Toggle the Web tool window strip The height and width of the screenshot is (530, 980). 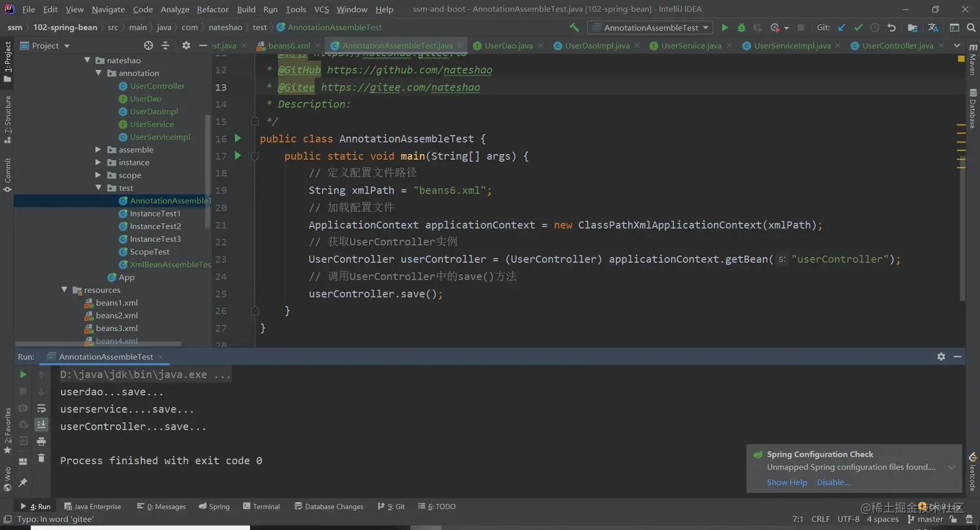click(x=8, y=479)
